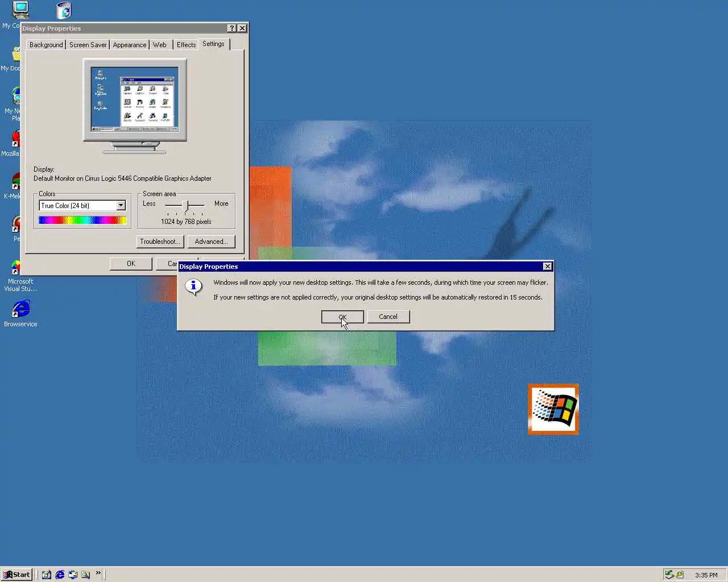Click Cancel in the desktop settings confirmation dialog
The width and height of the screenshot is (728, 582).
coord(388,317)
